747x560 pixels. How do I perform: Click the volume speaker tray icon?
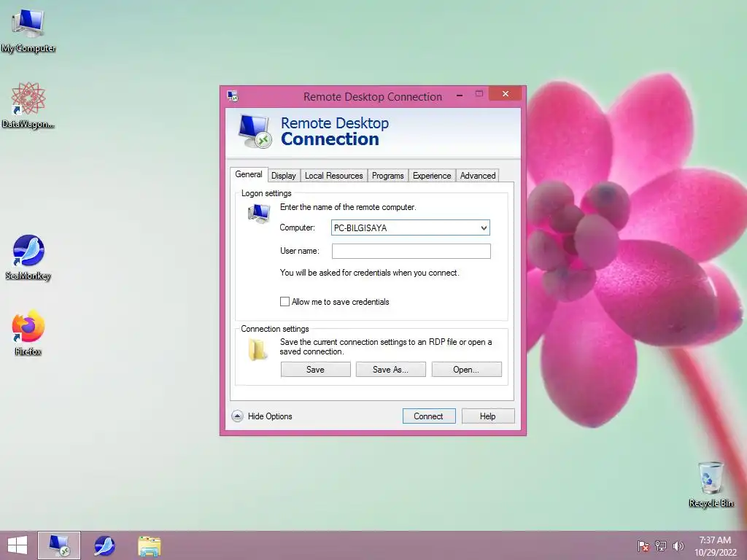click(678, 545)
